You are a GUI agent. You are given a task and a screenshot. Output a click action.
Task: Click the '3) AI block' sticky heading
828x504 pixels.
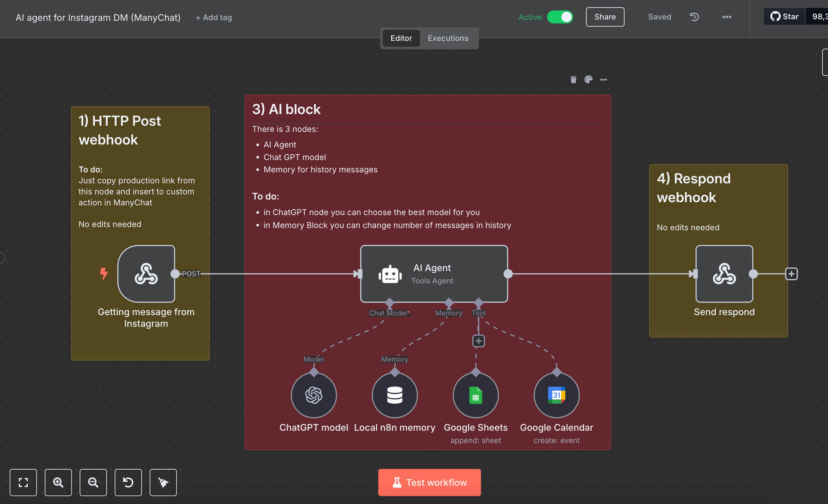(x=286, y=109)
